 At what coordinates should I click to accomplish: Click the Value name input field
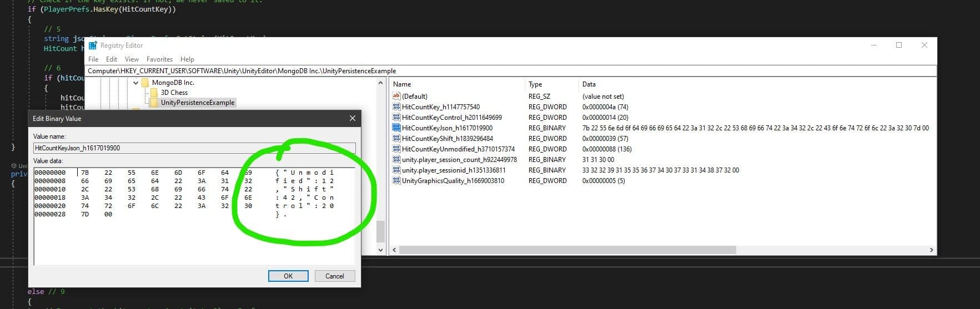(194, 148)
